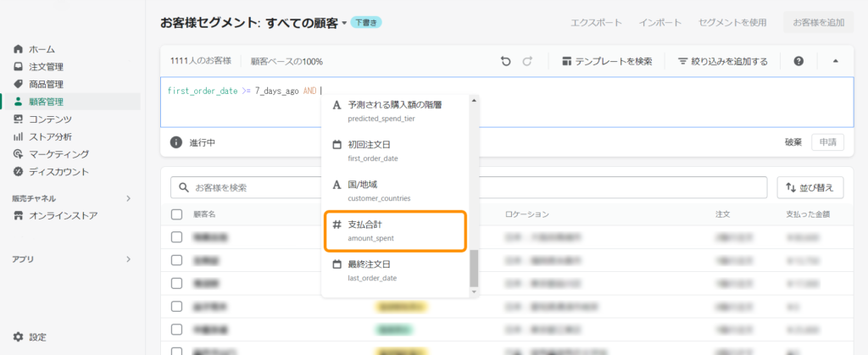The height and width of the screenshot is (355, 868).
Task: Open 注文管理 in the sidebar
Action: coord(46,67)
